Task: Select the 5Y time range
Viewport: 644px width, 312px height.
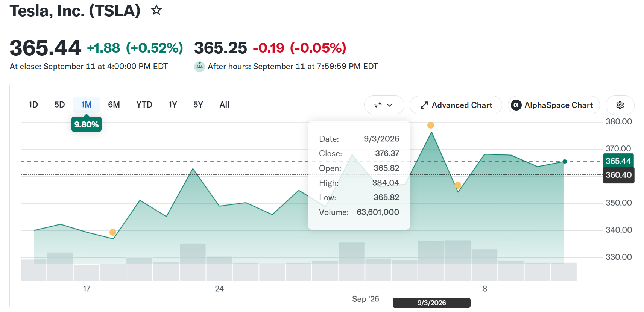Action: [x=198, y=105]
